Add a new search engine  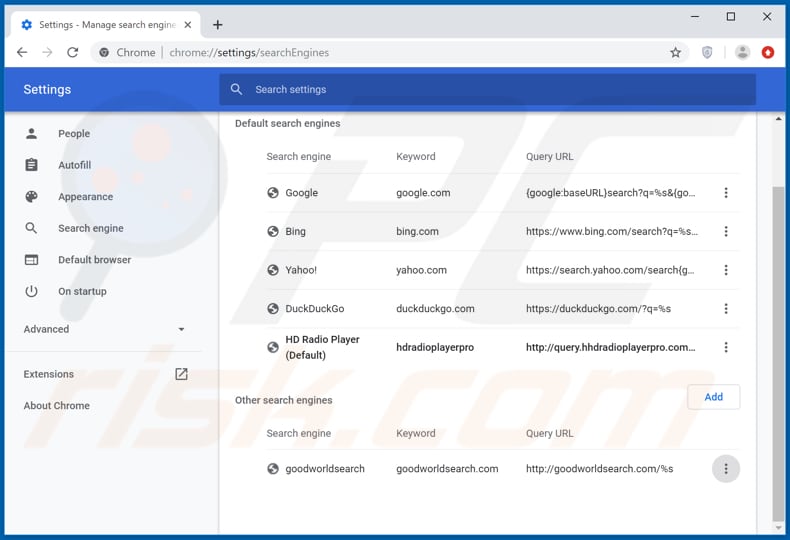(713, 397)
